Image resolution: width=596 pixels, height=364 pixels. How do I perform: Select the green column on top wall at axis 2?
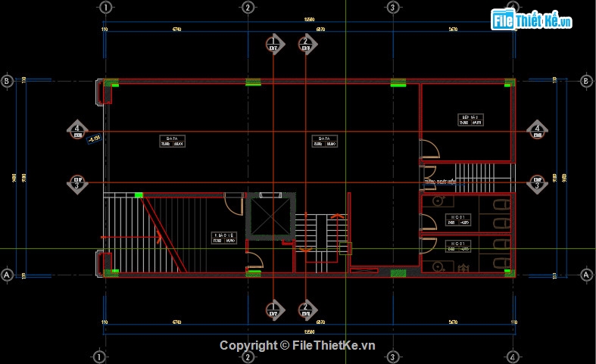click(x=253, y=82)
